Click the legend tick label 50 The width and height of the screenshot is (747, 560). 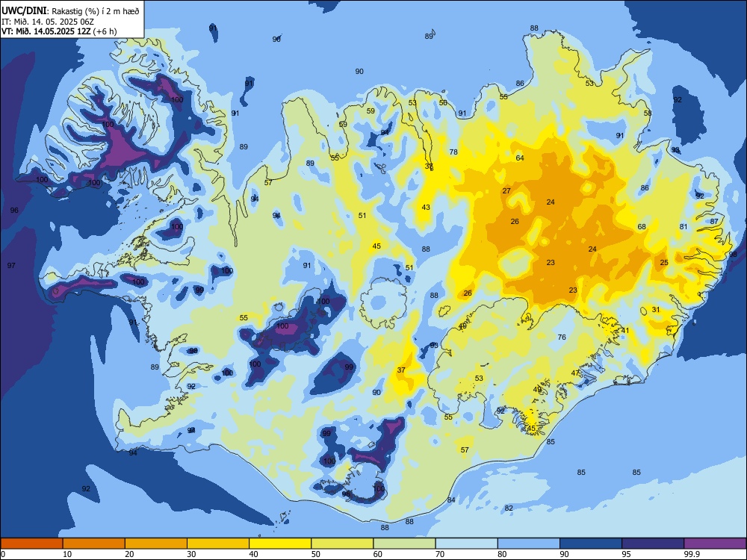(316, 554)
